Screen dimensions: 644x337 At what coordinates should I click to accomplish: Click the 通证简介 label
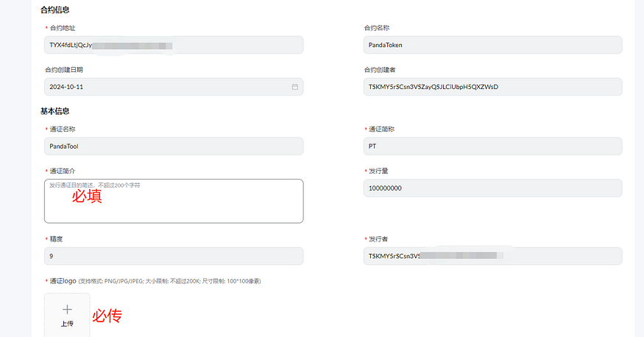63,171
